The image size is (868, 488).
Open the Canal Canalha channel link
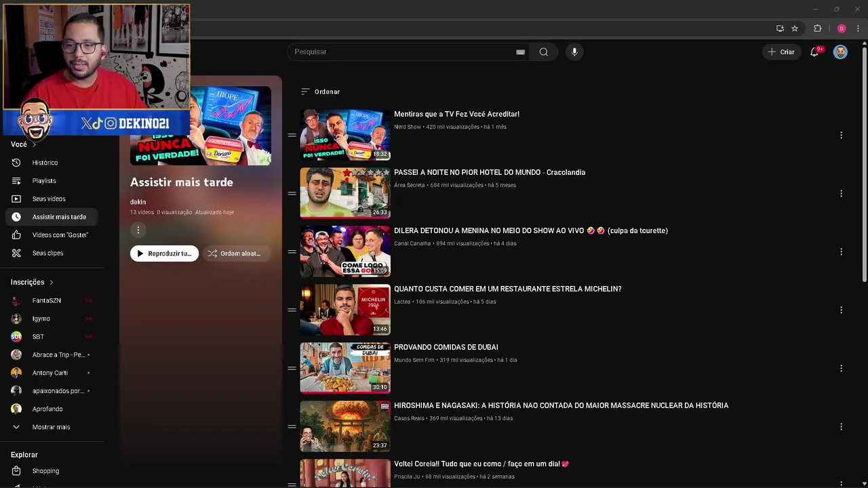[412, 243]
